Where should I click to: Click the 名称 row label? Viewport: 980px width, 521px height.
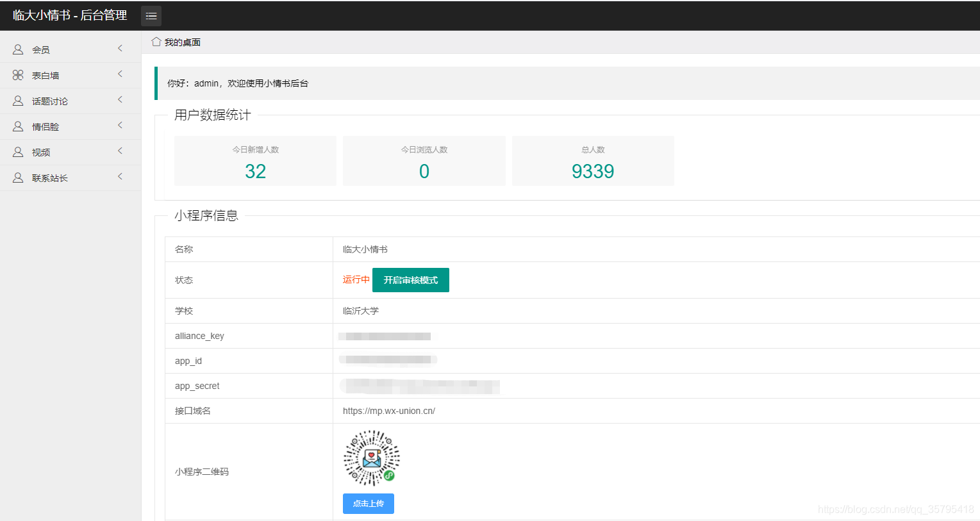(x=184, y=249)
